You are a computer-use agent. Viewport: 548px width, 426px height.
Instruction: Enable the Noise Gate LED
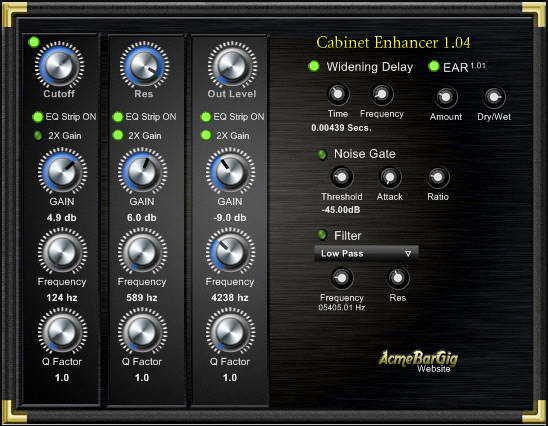[322, 154]
